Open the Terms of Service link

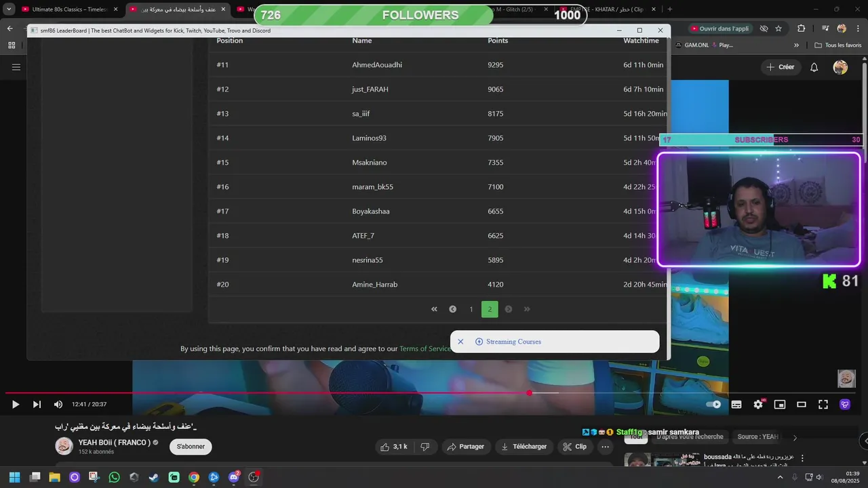coord(425,348)
